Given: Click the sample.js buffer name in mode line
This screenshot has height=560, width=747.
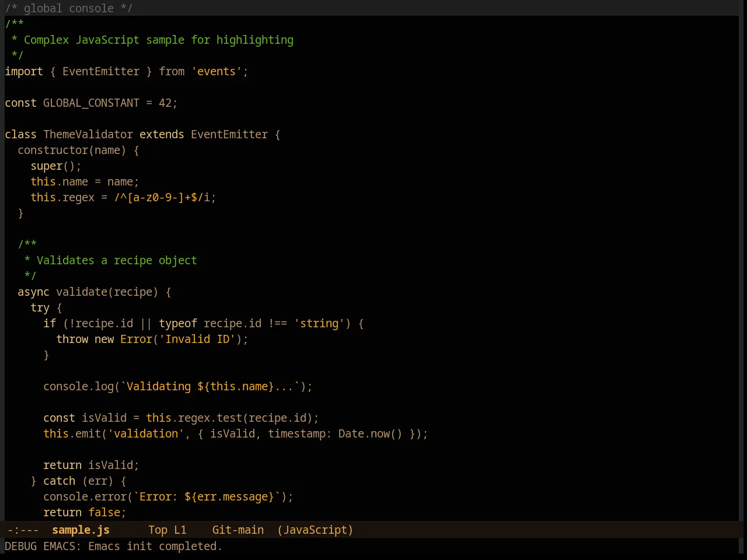Looking at the screenshot, I should (x=81, y=530).
